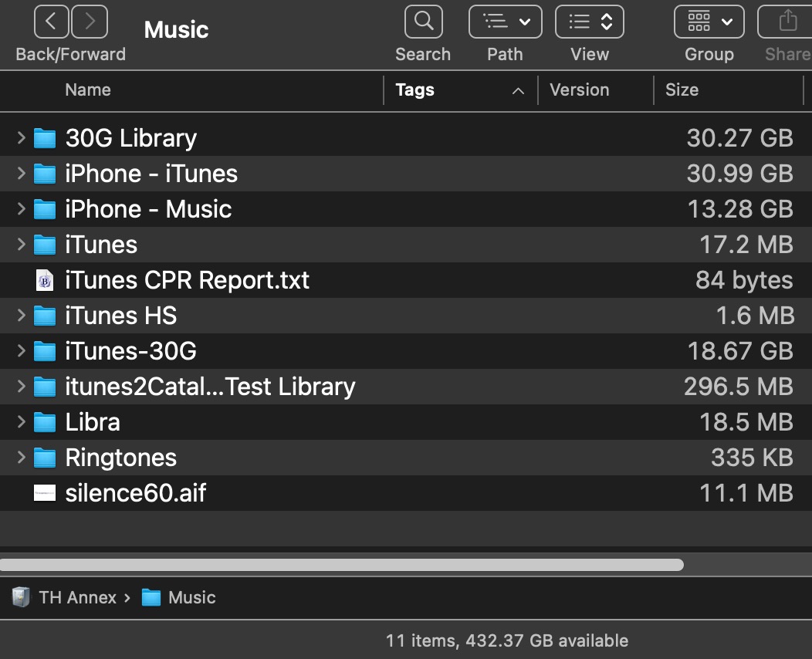Click the Share toolbar button

786,22
